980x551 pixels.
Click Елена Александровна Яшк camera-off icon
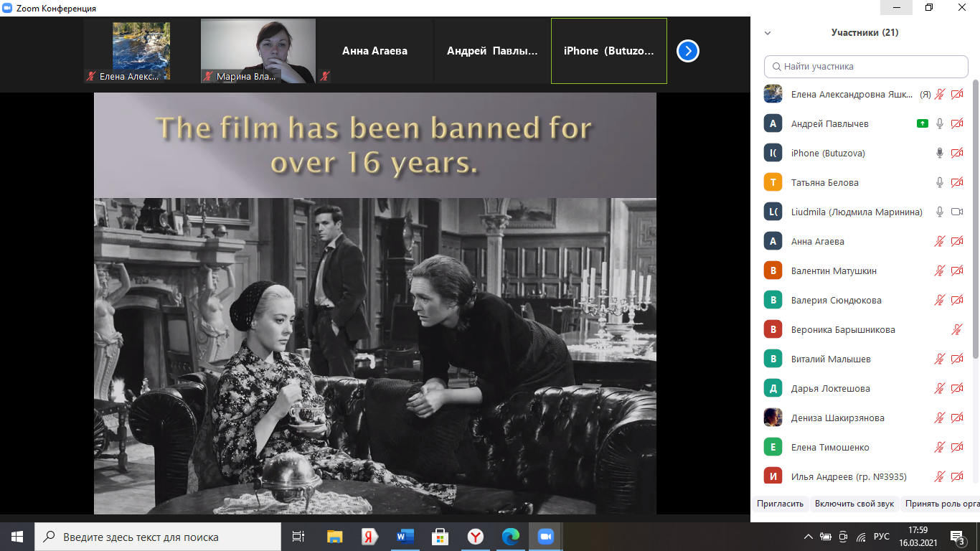957,94
